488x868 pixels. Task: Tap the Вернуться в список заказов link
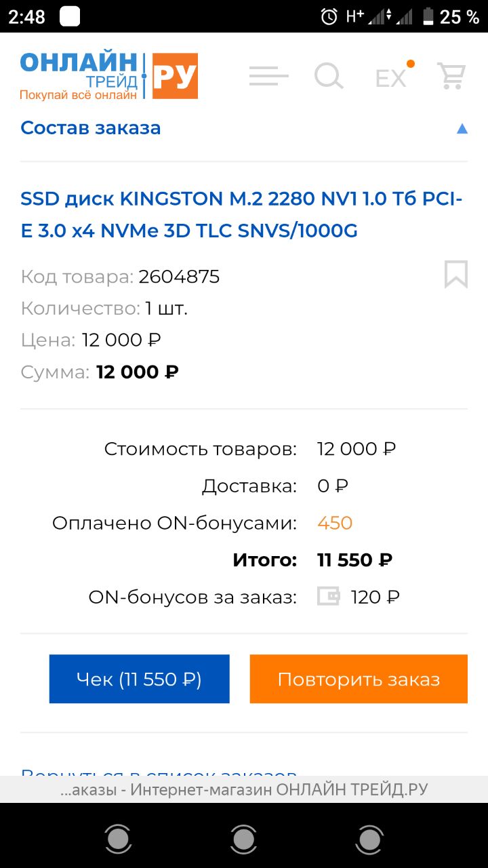pyautogui.click(x=159, y=772)
